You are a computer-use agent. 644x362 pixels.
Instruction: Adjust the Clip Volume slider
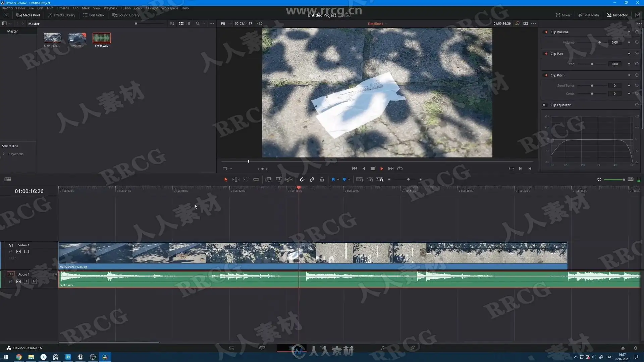[599, 43]
